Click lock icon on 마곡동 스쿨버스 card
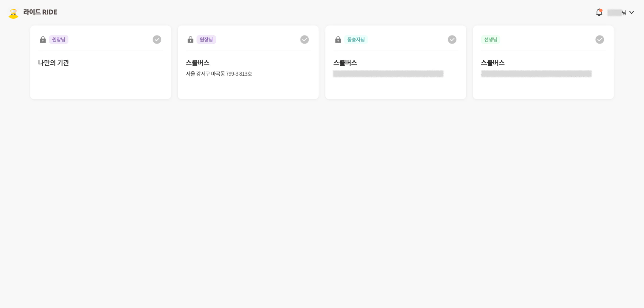Screen dimensions: 644x308 191,40
